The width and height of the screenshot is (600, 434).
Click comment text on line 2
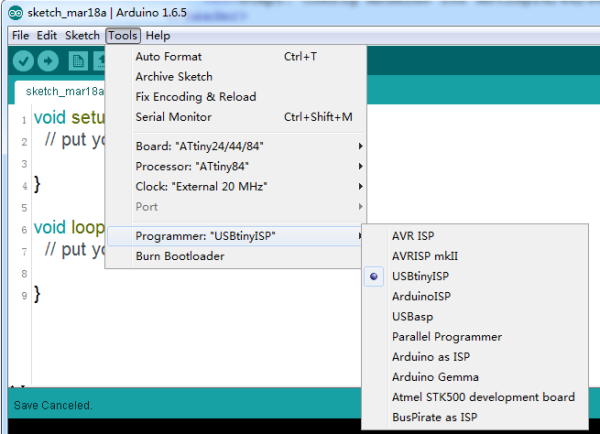[x=75, y=140]
